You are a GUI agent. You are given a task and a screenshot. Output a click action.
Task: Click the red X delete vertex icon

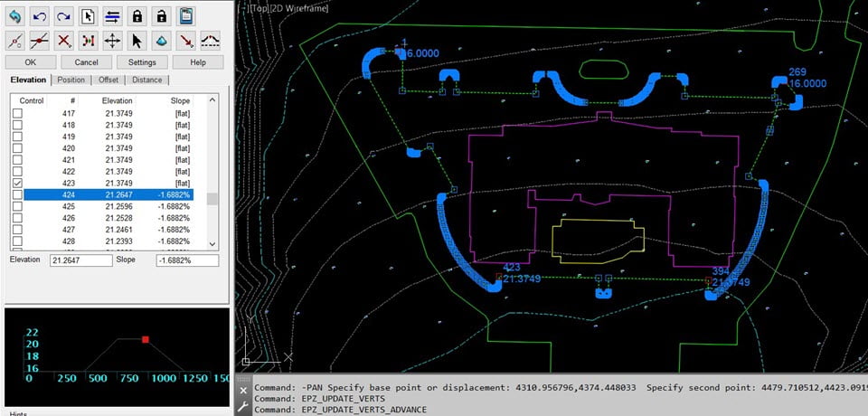point(63,41)
